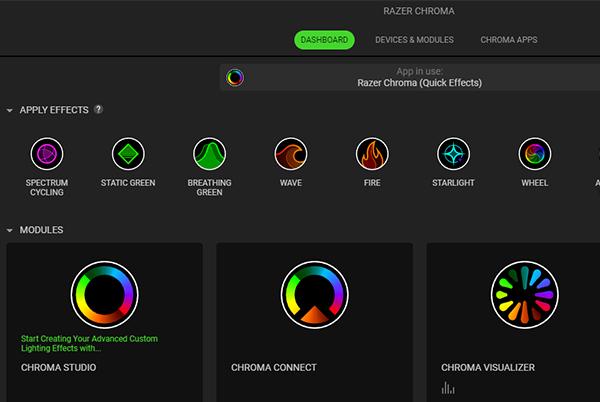Apply the Wave effect icon

[291, 154]
